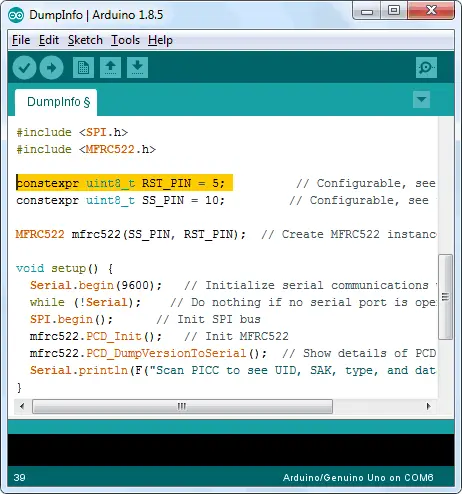Click the horizontal scrollbar right arrow
The height and width of the screenshot is (494, 462).
pyautogui.click(x=428, y=406)
